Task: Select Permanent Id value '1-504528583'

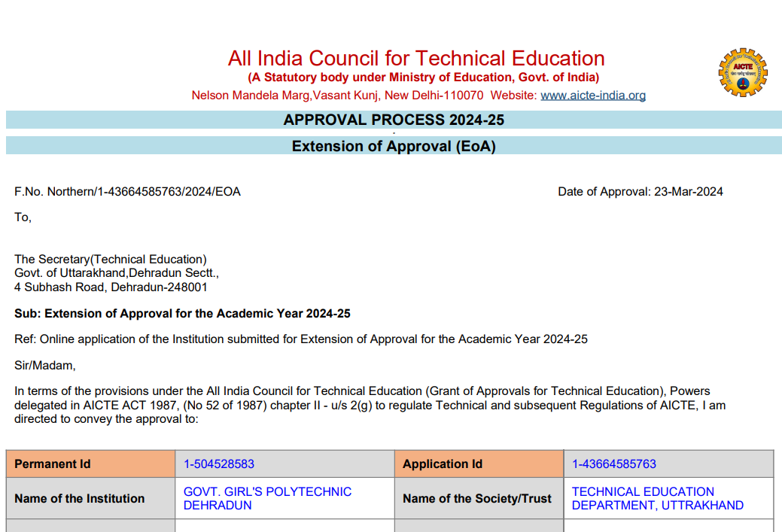Action: pos(219,464)
